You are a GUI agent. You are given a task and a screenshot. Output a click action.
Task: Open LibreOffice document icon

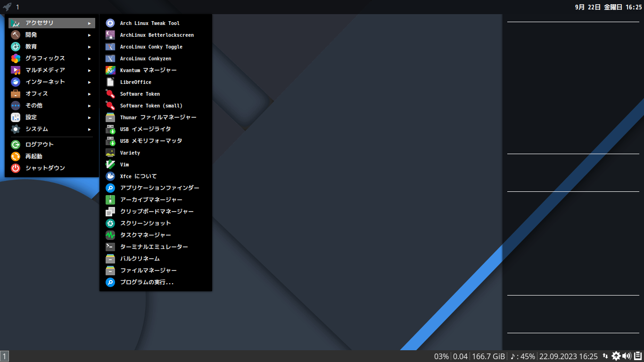point(110,82)
